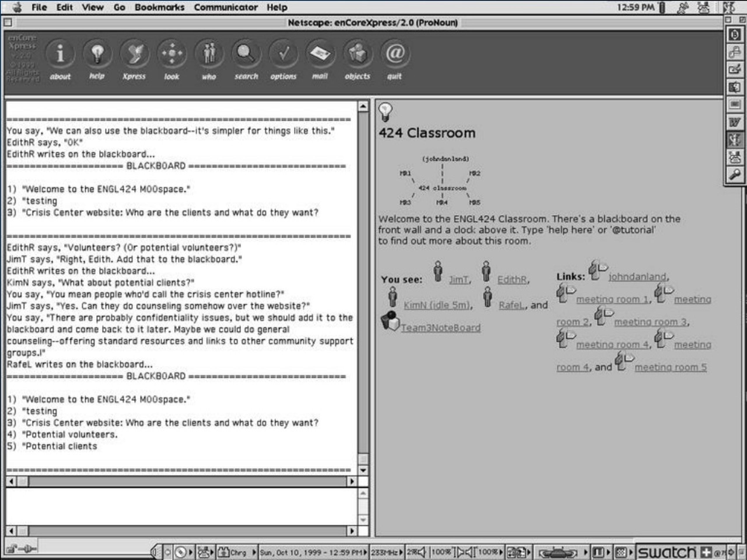Viewport: 747px width, 560px height.
Task: Open the Xpress toolbar icon
Action: click(135, 53)
